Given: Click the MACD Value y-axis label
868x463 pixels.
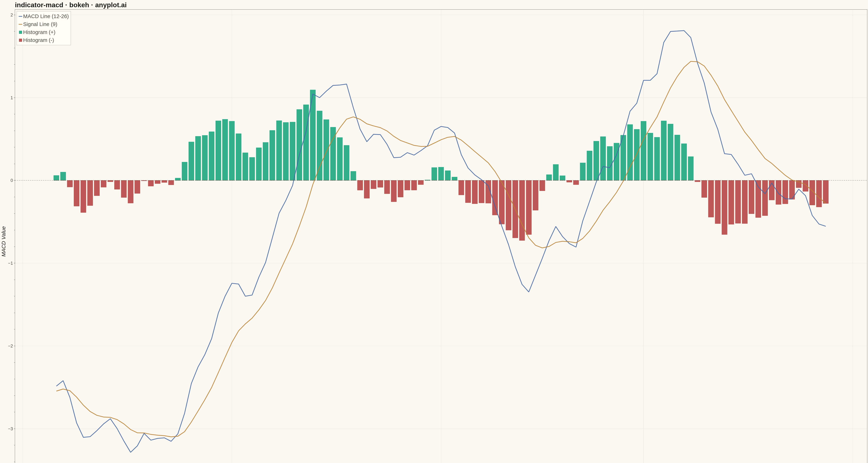Looking at the screenshot, I should click(4, 241).
